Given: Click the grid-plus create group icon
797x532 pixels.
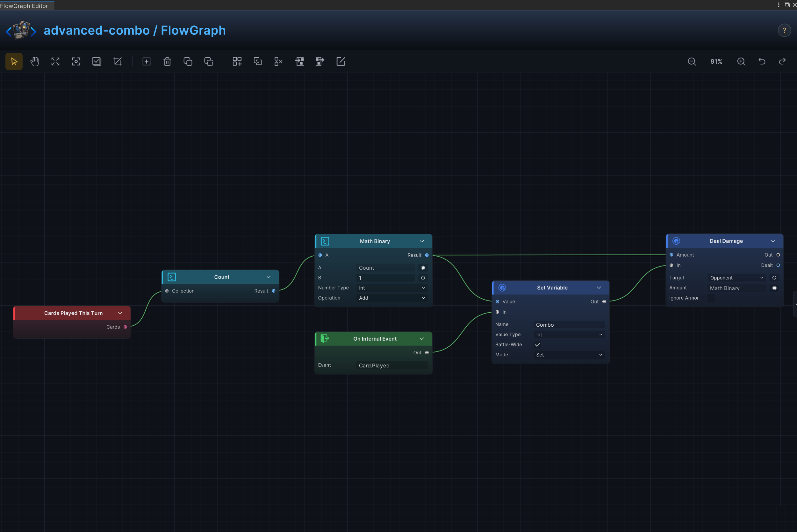Looking at the screenshot, I should click(237, 61).
